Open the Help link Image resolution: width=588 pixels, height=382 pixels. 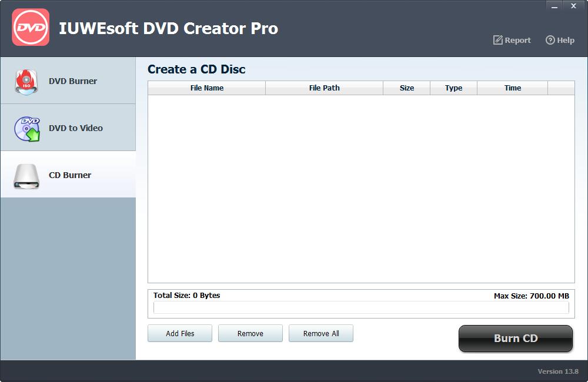tap(560, 40)
